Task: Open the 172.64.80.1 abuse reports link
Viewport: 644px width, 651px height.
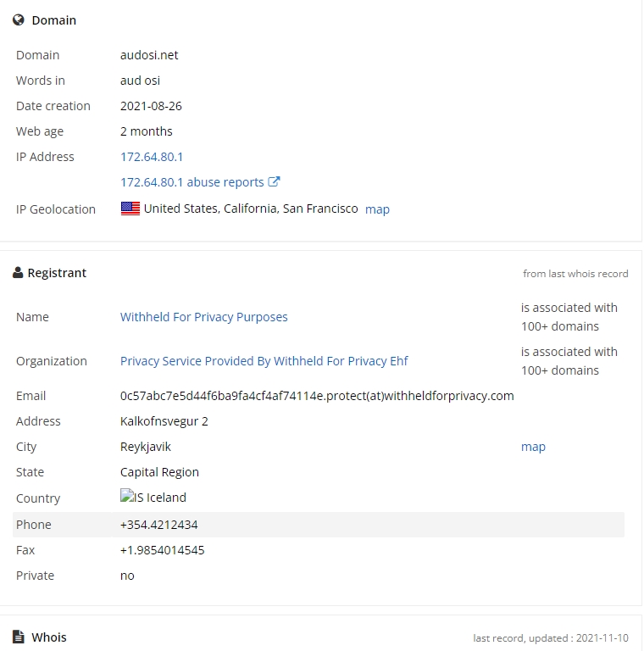Action: coord(192,182)
